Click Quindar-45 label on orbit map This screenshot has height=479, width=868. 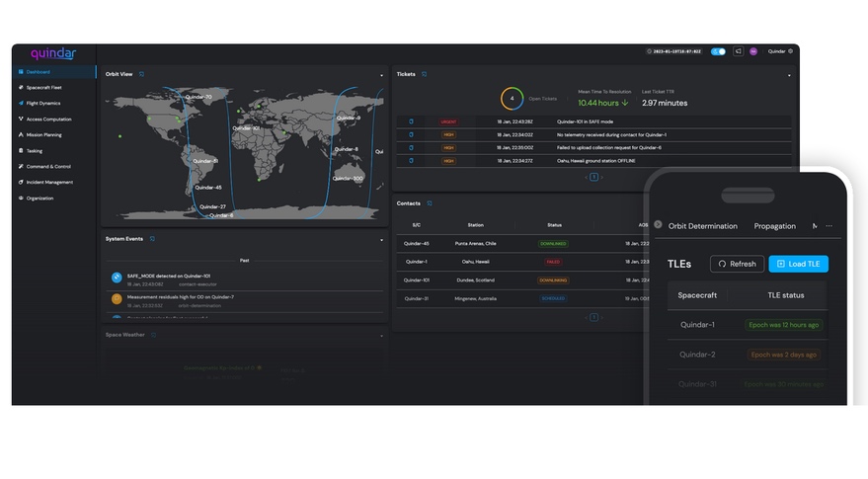pyautogui.click(x=208, y=188)
